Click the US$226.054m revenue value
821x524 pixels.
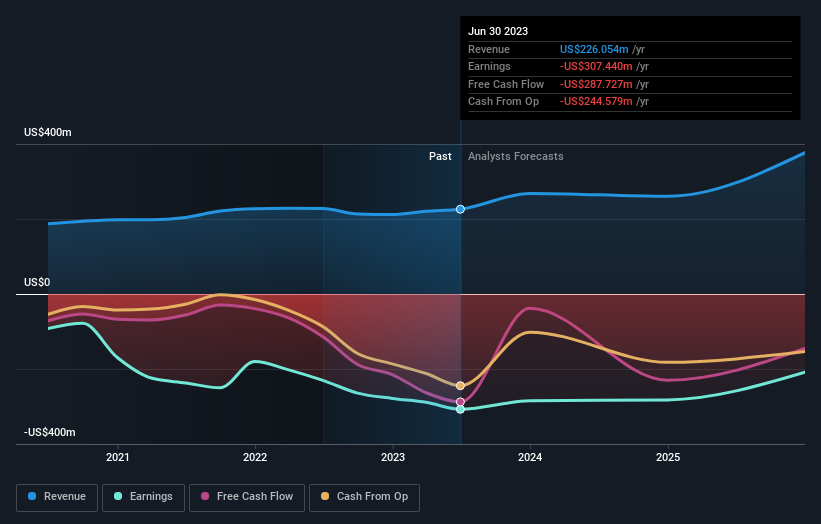[594, 49]
